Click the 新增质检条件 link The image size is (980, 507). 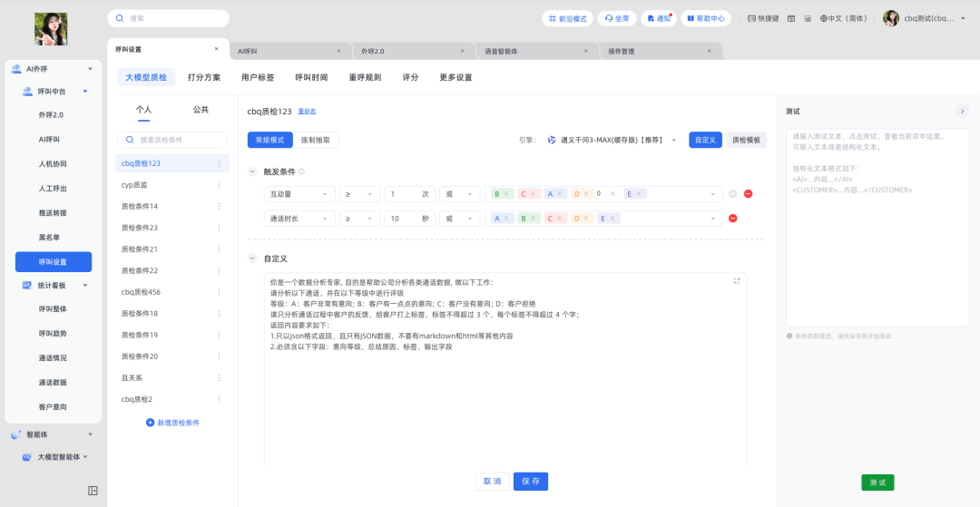(172, 423)
